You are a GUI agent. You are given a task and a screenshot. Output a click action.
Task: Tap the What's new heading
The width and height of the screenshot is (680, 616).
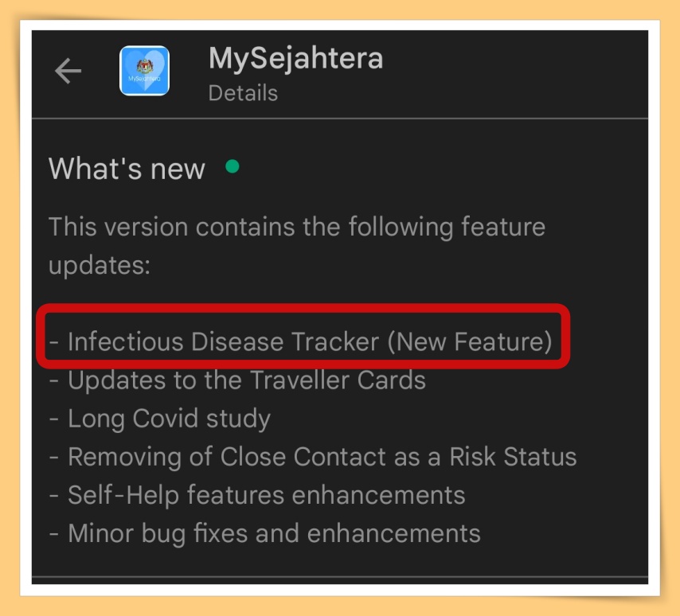pyautogui.click(x=127, y=169)
